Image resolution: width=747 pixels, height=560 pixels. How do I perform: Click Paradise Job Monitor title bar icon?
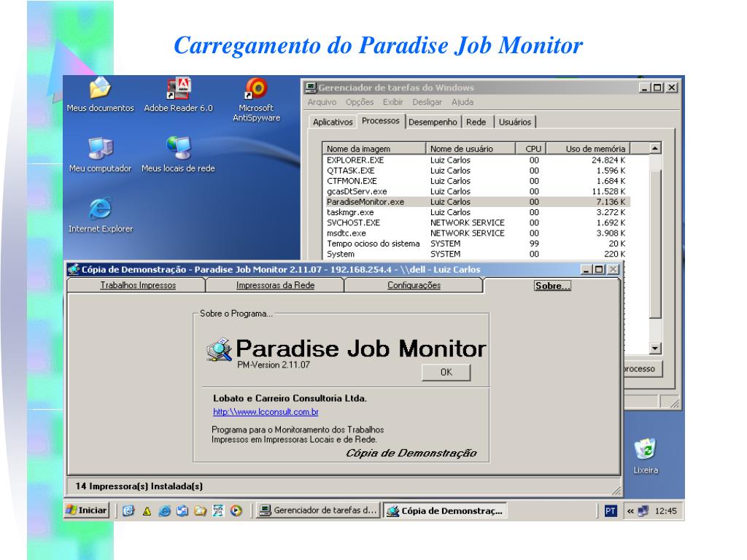pyautogui.click(x=74, y=270)
